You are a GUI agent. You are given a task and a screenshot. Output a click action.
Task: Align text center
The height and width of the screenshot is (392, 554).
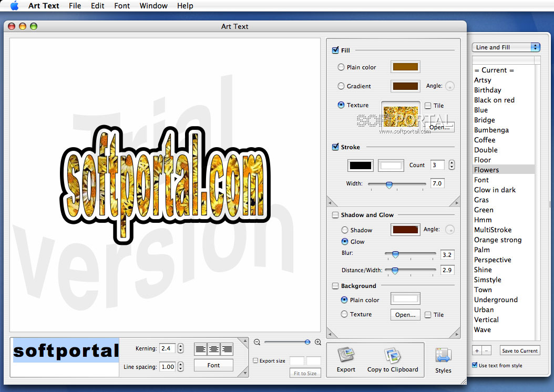214,349
